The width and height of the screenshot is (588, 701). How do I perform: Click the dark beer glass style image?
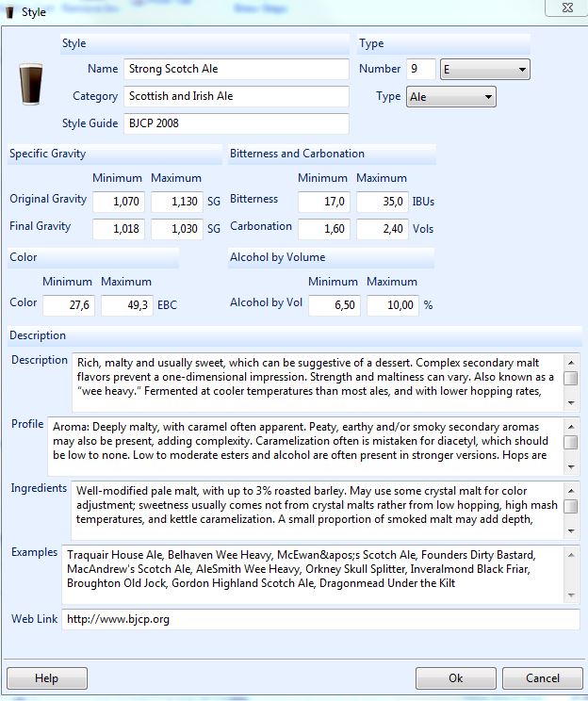click(30, 84)
